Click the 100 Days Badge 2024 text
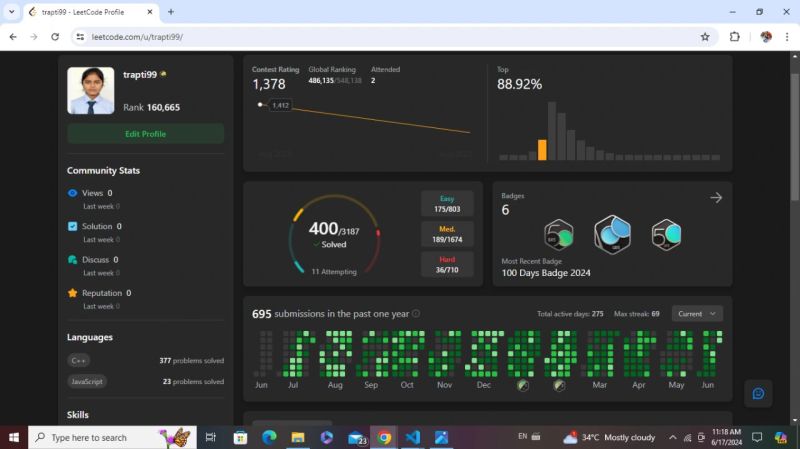The width and height of the screenshot is (800, 449). pos(546,273)
